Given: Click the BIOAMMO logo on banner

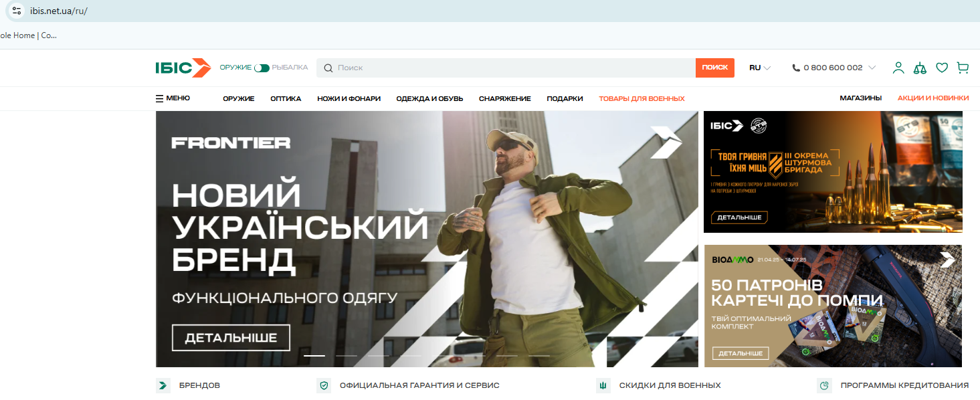Looking at the screenshot, I should [732, 260].
